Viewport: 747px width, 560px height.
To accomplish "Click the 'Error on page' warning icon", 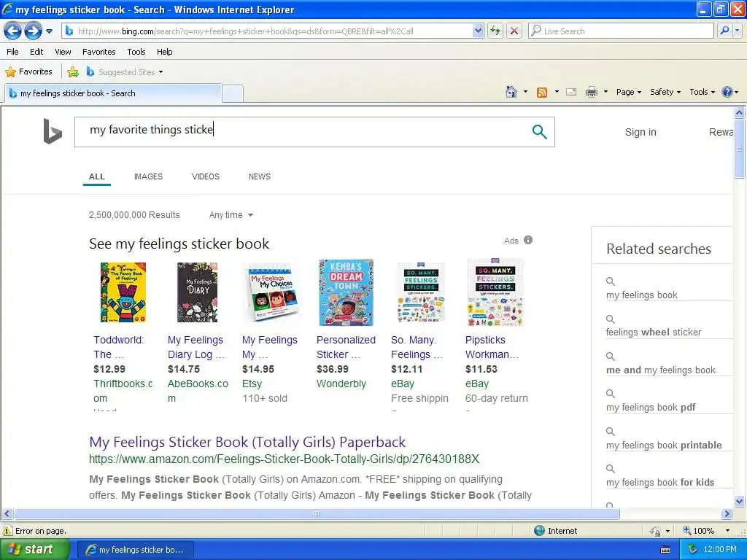I will (x=7, y=531).
